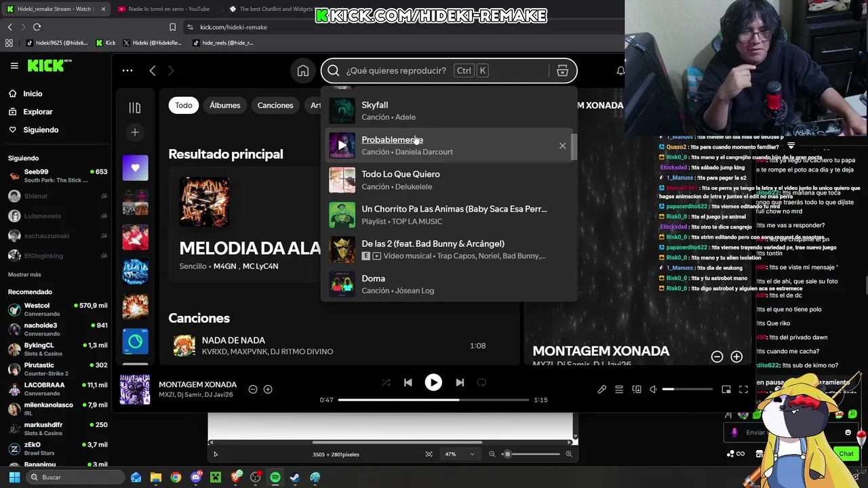The width and height of the screenshot is (868, 488).
Task: Open the mini player icon
Action: pyautogui.click(x=726, y=390)
